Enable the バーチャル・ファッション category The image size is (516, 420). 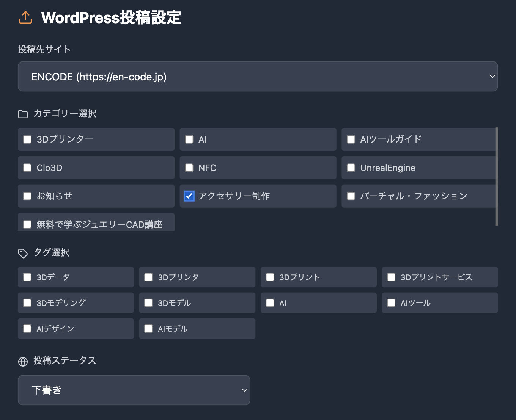click(x=351, y=196)
